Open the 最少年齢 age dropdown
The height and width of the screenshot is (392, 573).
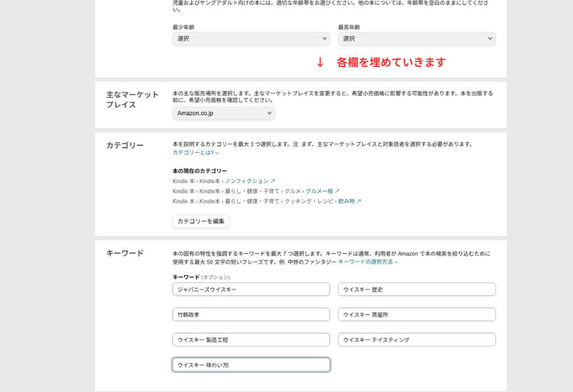coord(250,39)
